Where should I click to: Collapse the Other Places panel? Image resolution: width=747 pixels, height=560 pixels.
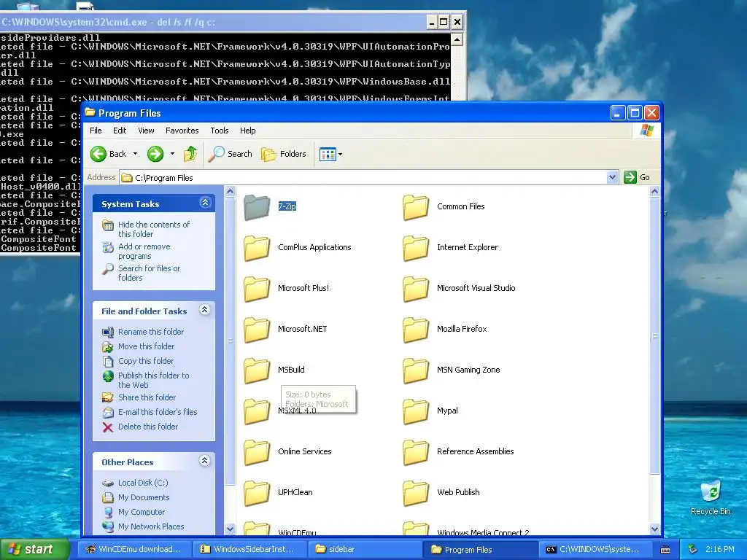point(205,461)
